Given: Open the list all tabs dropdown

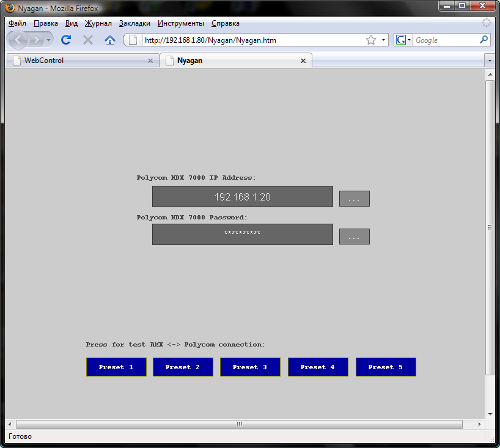Looking at the screenshot, I should [x=490, y=61].
